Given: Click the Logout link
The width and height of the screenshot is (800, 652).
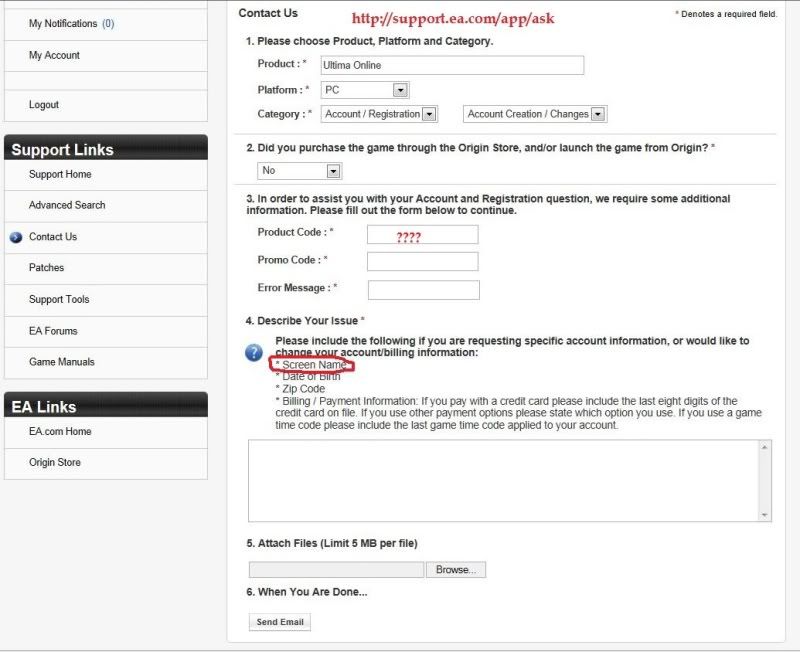Looking at the screenshot, I should (44, 105).
